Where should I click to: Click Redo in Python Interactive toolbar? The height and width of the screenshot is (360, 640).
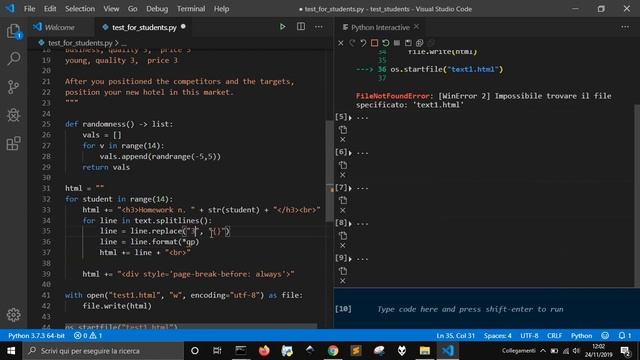[352, 43]
